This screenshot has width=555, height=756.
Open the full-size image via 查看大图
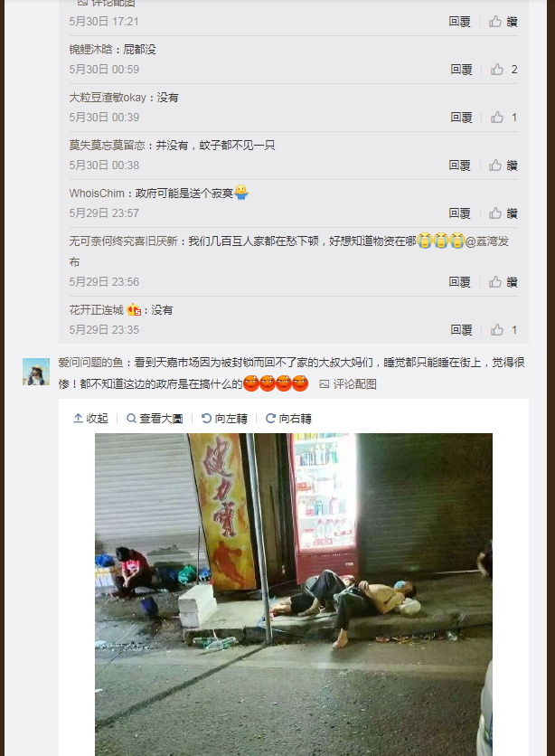pos(155,419)
